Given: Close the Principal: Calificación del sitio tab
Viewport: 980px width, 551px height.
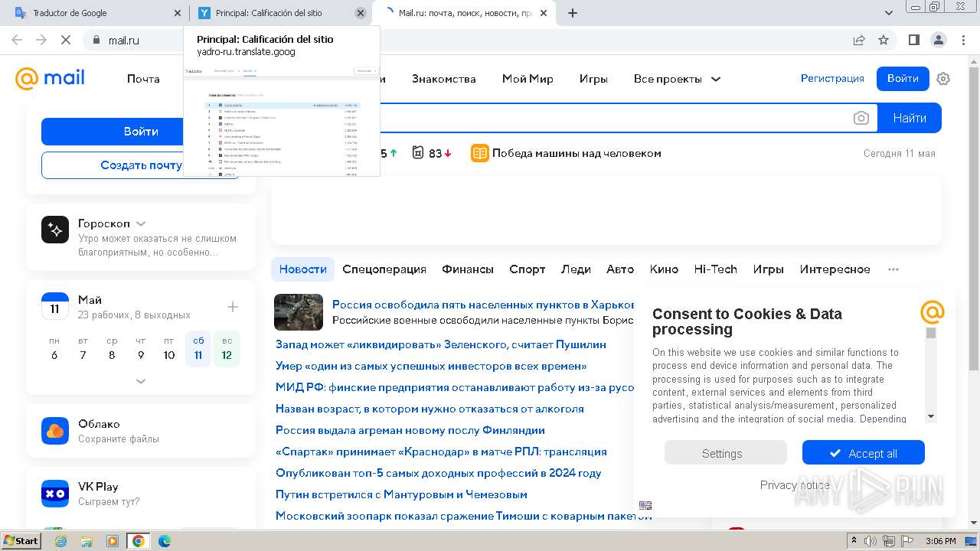Looking at the screenshot, I should [x=361, y=13].
